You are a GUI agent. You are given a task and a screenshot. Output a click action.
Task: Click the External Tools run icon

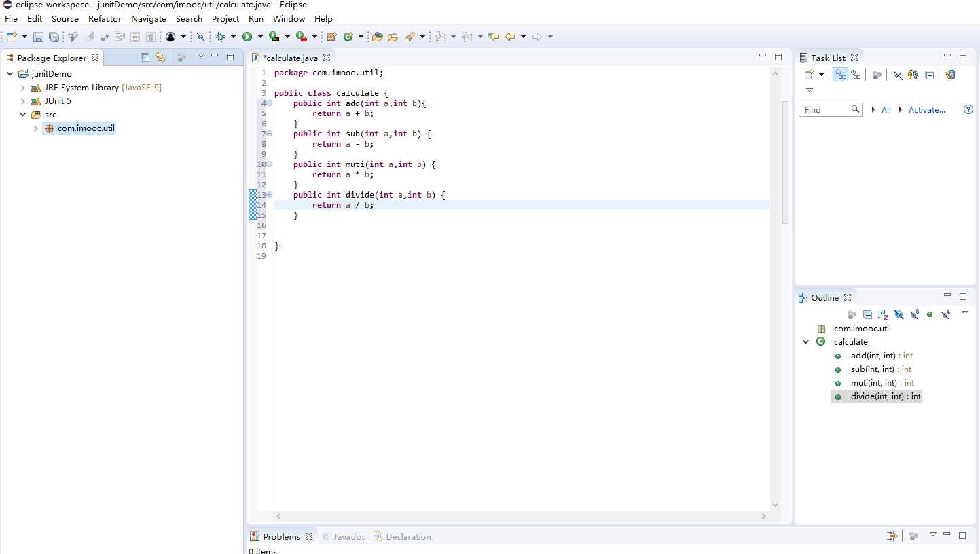302,37
